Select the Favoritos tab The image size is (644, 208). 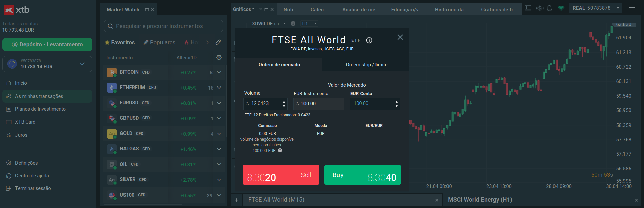119,42
